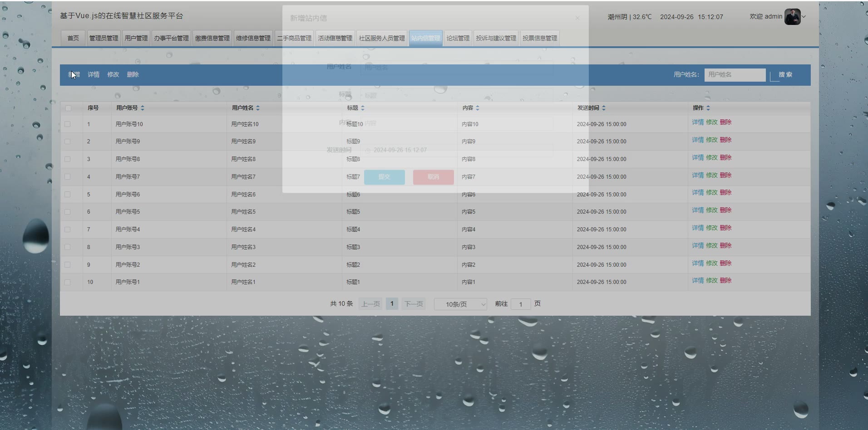Click 修改 for 用户账号9 row
Image resolution: width=868 pixels, height=430 pixels.
pos(712,140)
